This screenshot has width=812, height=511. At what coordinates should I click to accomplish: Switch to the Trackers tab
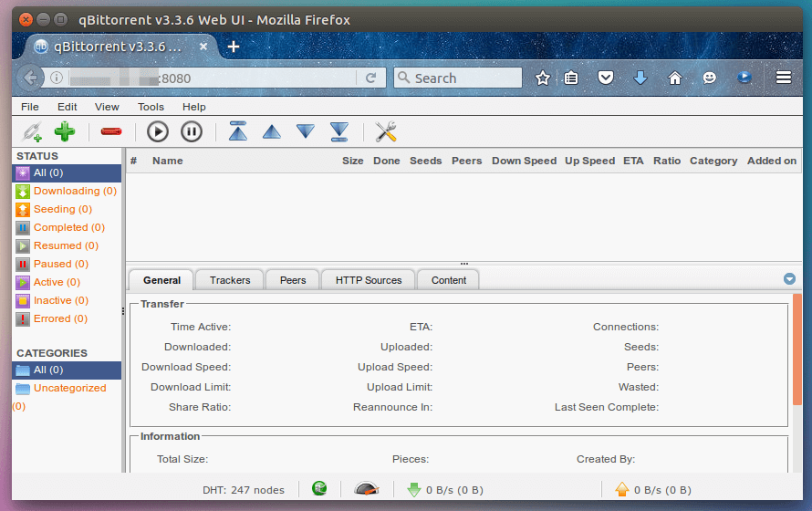coord(230,280)
